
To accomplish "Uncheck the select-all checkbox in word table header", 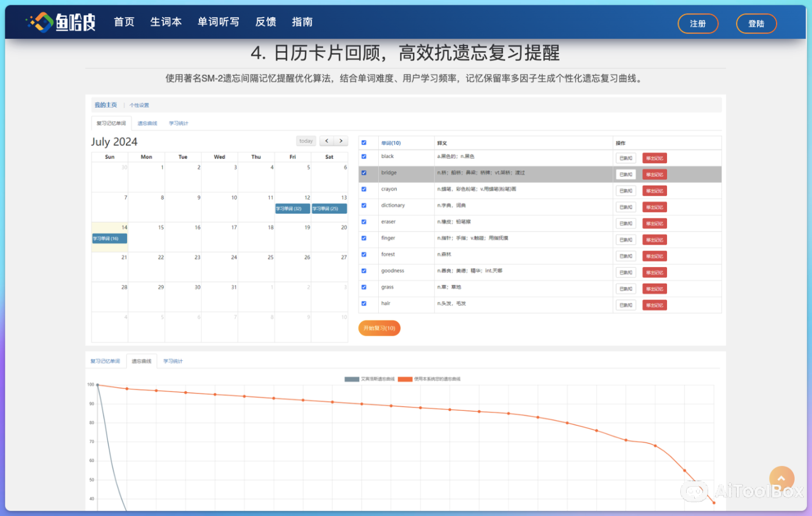I will 364,143.
